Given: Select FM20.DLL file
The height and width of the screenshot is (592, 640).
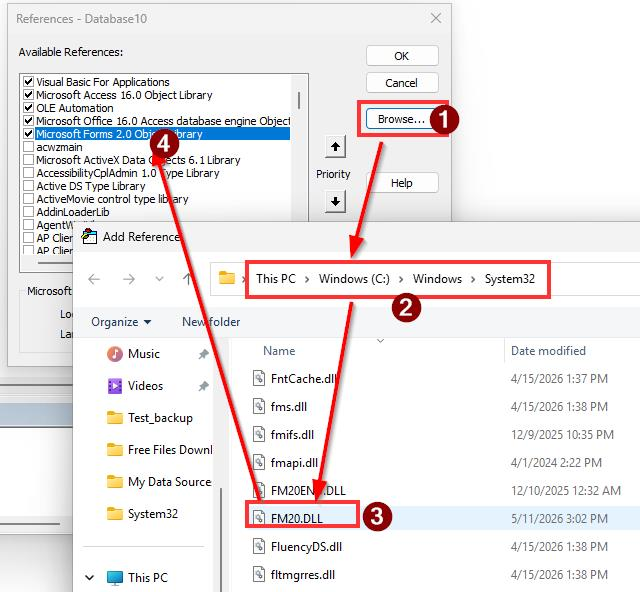Looking at the screenshot, I should 297,519.
